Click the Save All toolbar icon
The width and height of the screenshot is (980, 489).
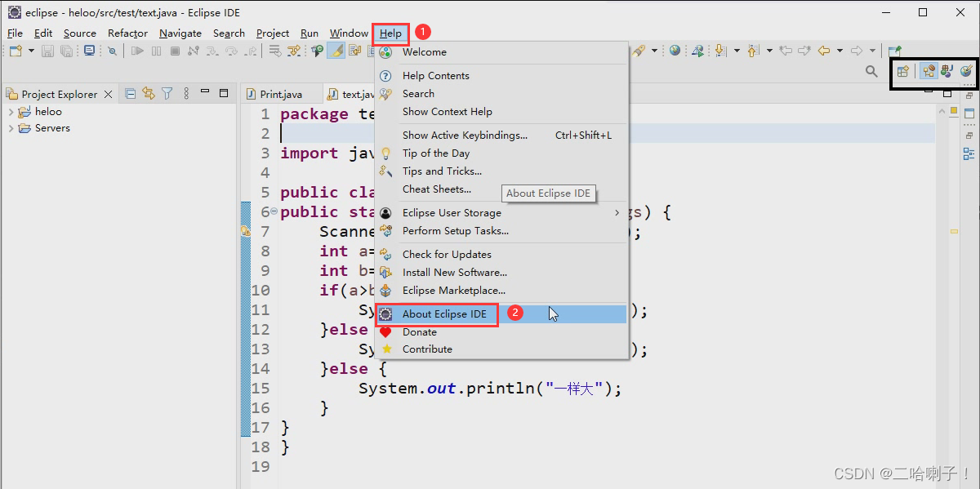click(66, 51)
